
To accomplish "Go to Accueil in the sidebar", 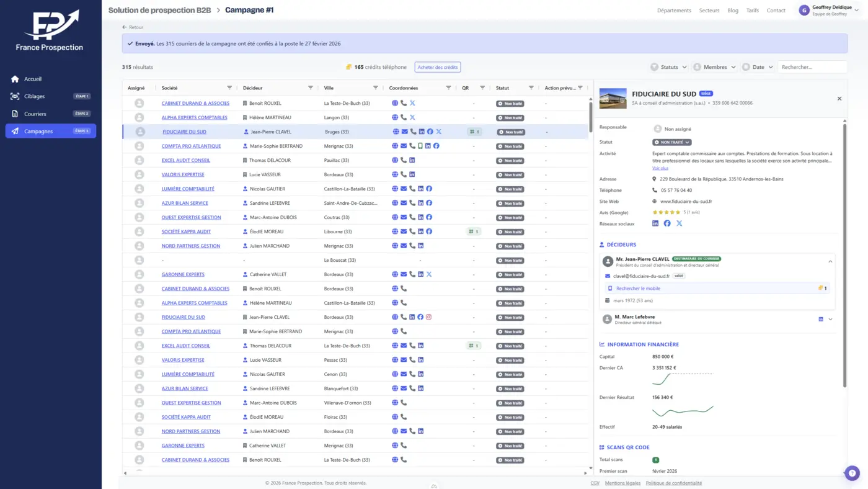I will click(x=33, y=79).
